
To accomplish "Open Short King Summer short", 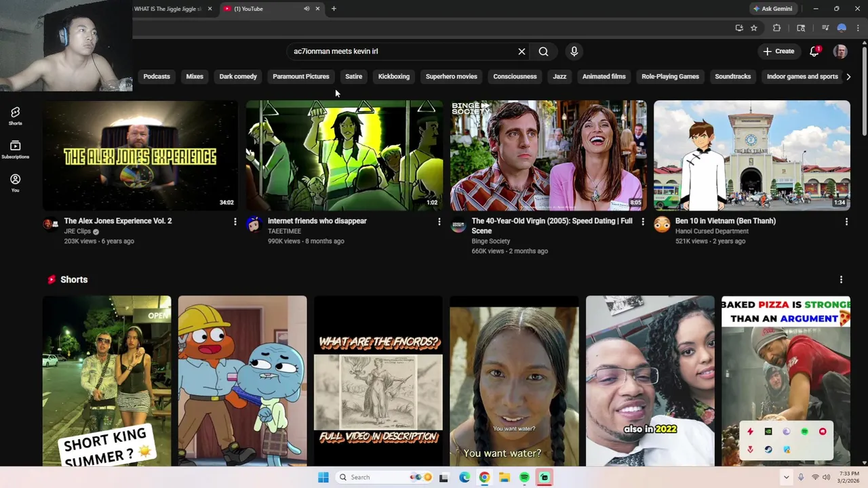I will 106,381.
